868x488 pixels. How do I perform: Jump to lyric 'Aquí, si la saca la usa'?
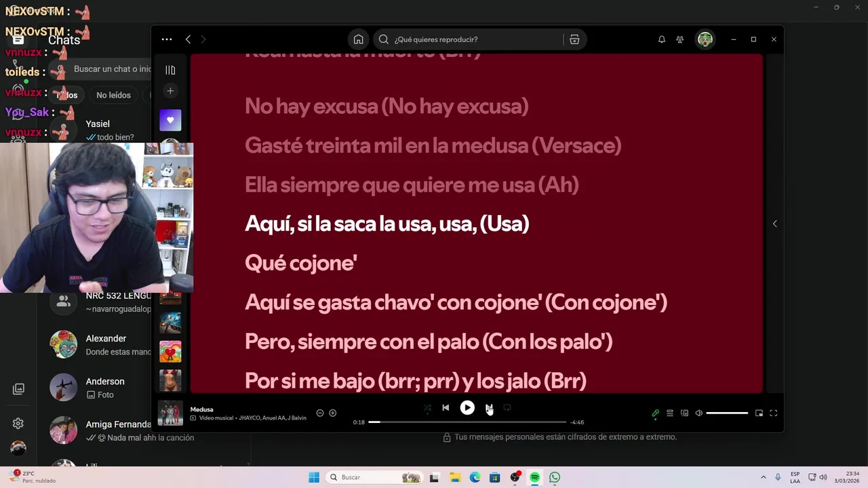(387, 224)
